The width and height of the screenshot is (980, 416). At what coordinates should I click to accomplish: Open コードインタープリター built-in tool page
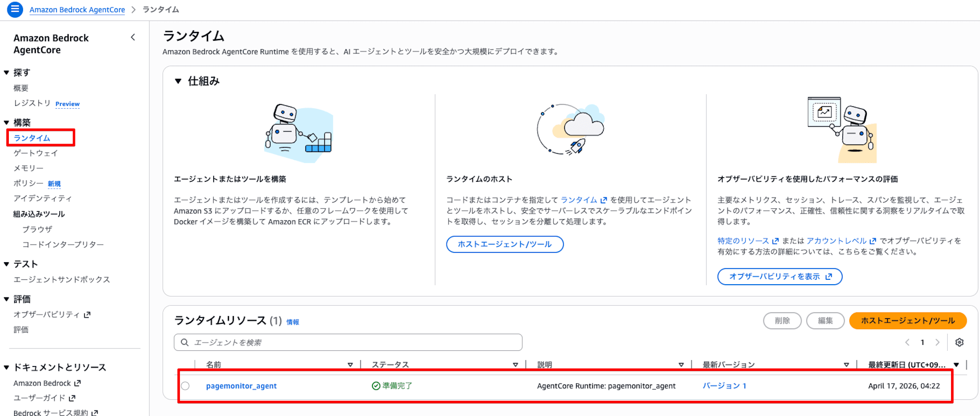click(x=63, y=245)
